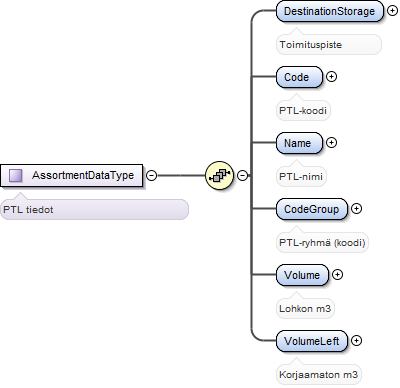Expand the Code element node

tap(331, 77)
